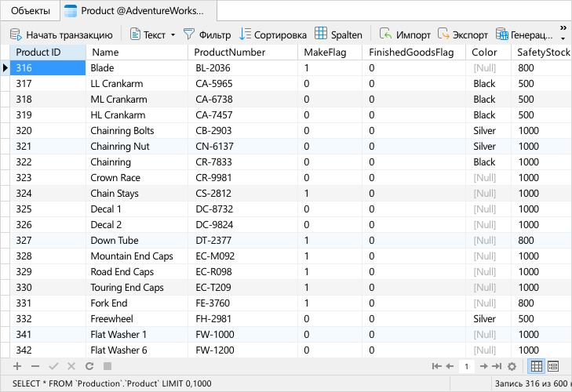Switch to grid view

click(536, 366)
